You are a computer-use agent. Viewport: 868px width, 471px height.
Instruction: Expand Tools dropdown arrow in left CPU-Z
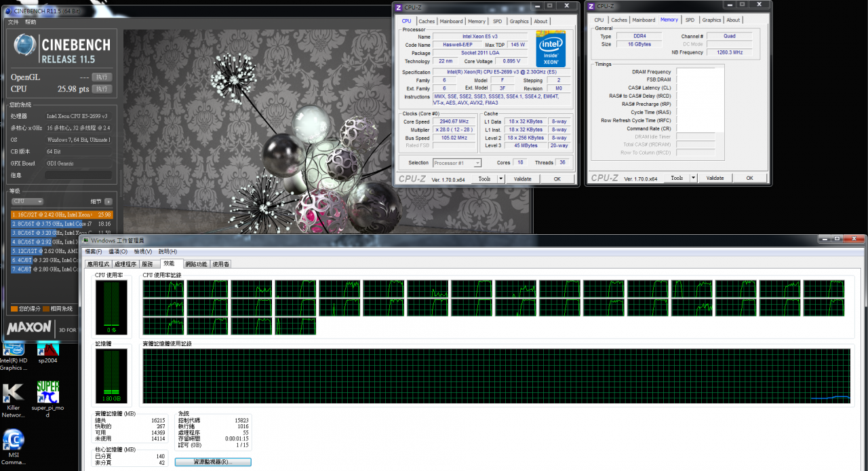pyautogui.click(x=501, y=178)
